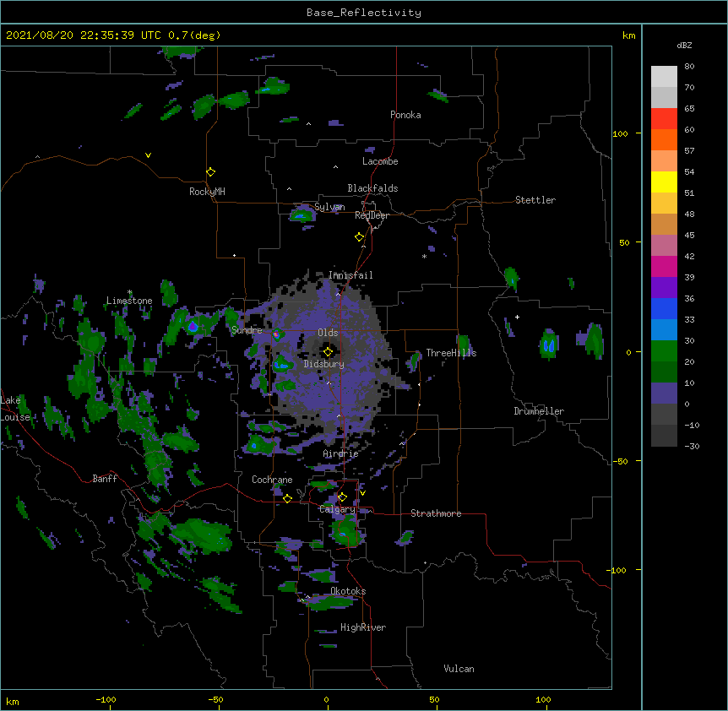Click the purple-core storm cell east of Limestone

click(x=193, y=327)
